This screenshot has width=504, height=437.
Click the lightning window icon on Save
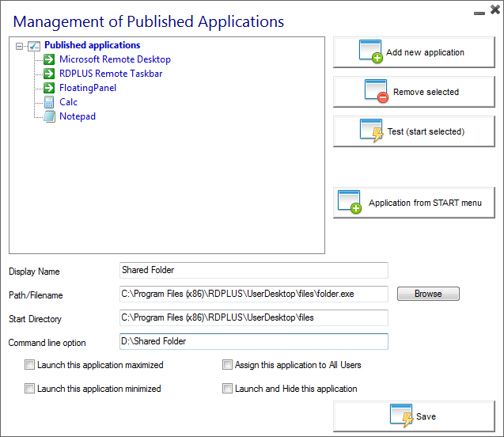click(x=400, y=416)
